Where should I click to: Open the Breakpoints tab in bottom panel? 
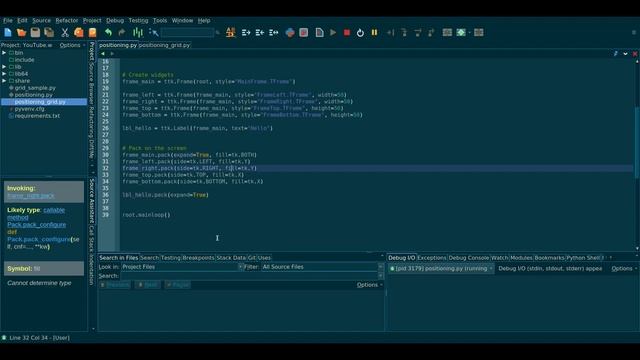click(198, 258)
